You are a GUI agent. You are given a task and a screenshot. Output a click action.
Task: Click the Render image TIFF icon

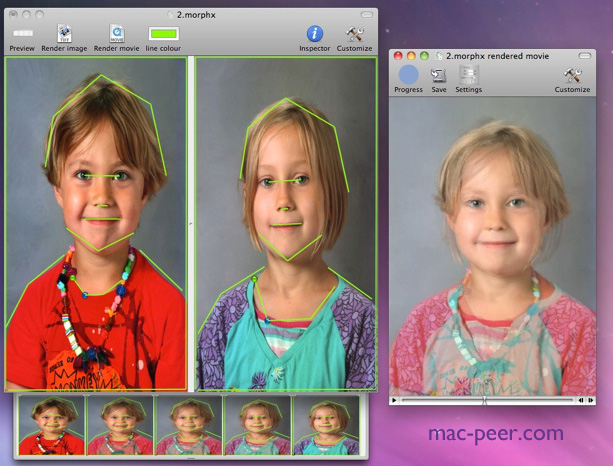click(65, 34)
